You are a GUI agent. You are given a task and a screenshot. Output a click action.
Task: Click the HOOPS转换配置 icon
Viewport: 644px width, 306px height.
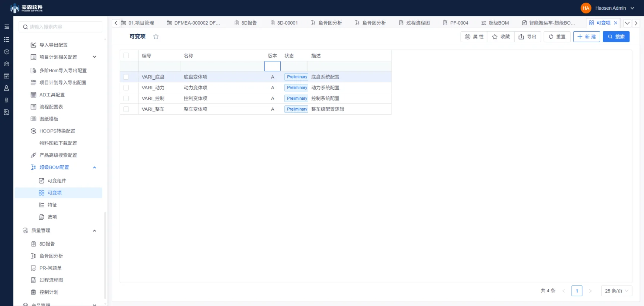tap(33, 131)
